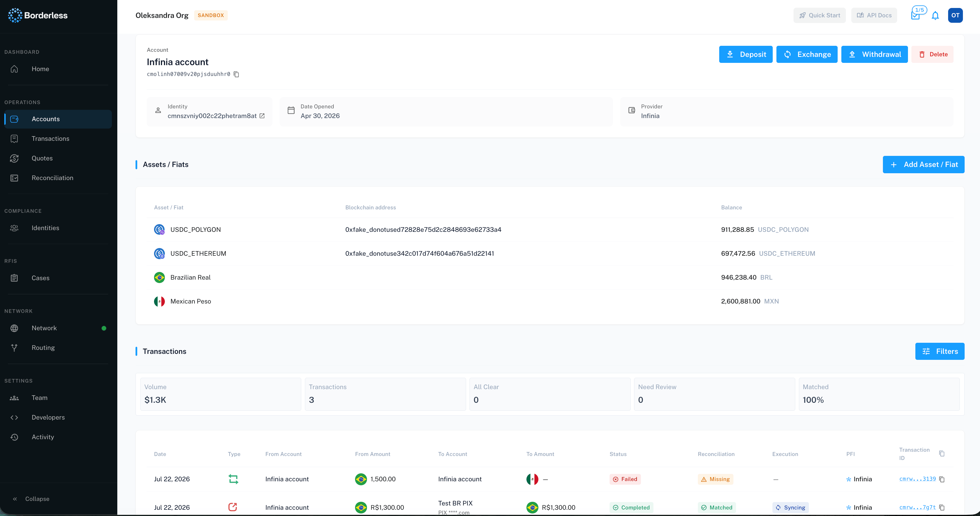Open Quotes in sidebar
Image resolution: width=980 pixels, height=516 pixels.
click(x=58, y=158)
